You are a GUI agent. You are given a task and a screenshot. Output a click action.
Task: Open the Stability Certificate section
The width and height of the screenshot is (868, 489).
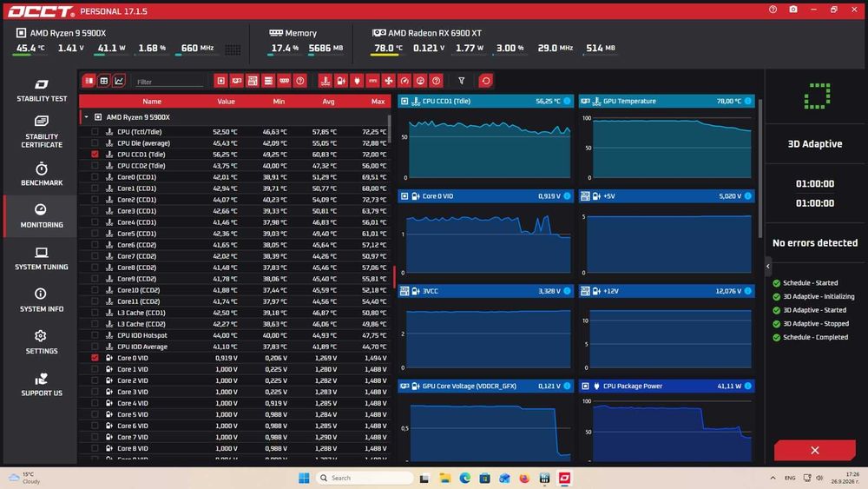click(x=42, y=132)
